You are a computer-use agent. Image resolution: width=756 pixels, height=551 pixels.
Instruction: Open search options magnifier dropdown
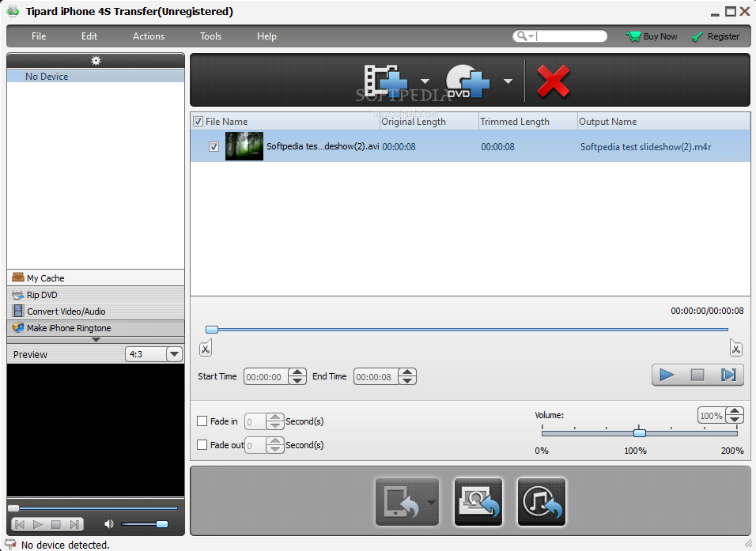(524, 36)
